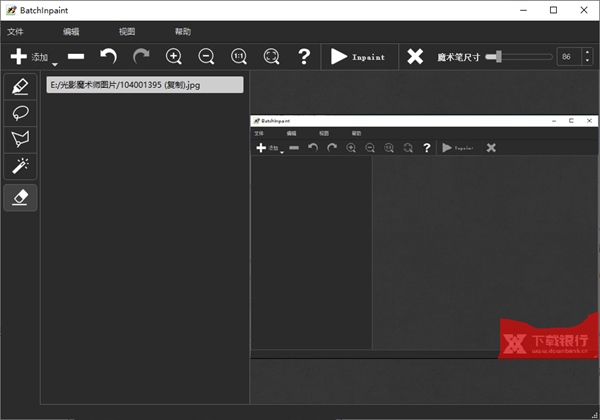Select 104001395 (复制).jpg in file list

[x=145, y=86]
